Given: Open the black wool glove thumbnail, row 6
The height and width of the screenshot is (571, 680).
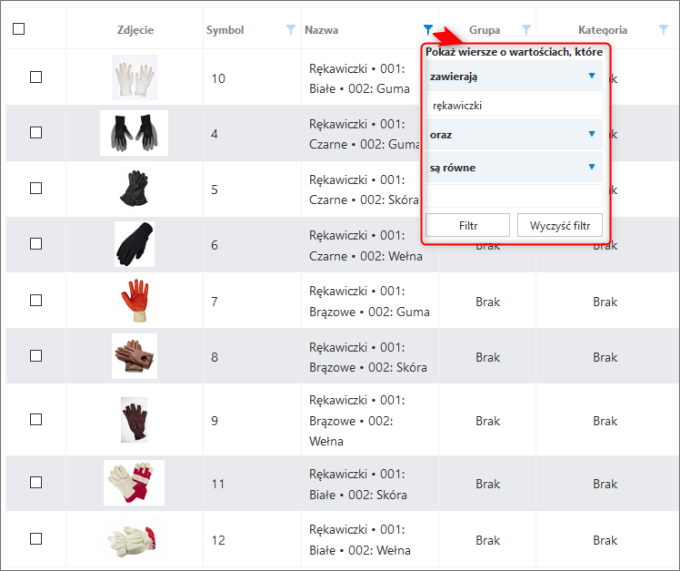Looking at the screenshot, I should [134, 244].
